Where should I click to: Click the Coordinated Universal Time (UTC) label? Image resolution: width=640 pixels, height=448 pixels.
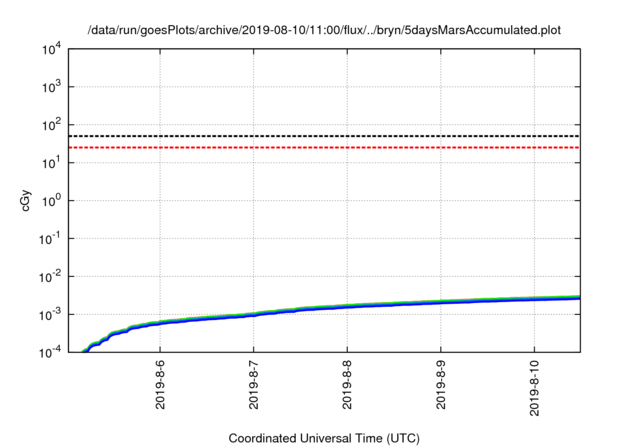324,438
